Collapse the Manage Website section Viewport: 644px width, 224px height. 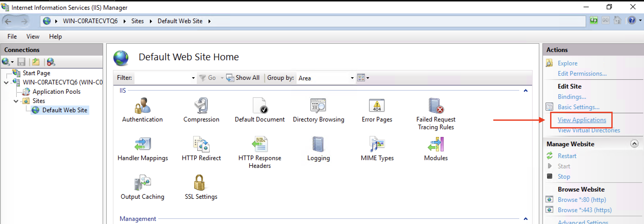pos(634,144)
